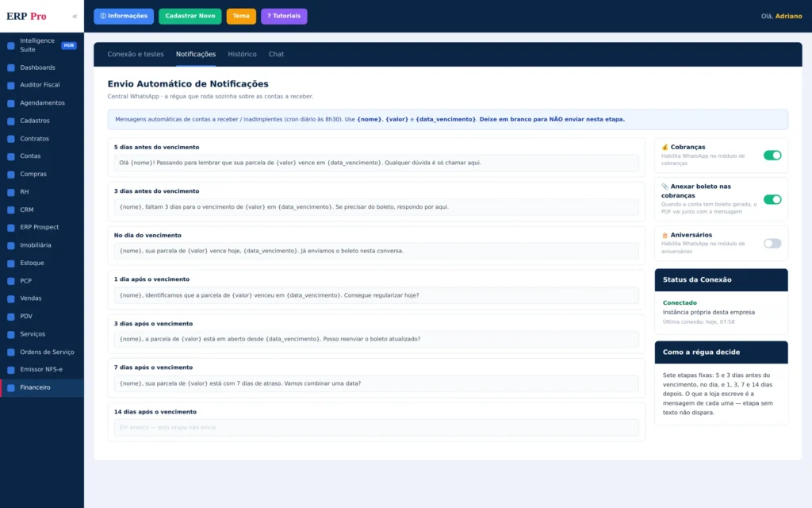This screenshot has height=508, width=812.
Task: Open the Tutoriais button
Action: pos(284,16)
